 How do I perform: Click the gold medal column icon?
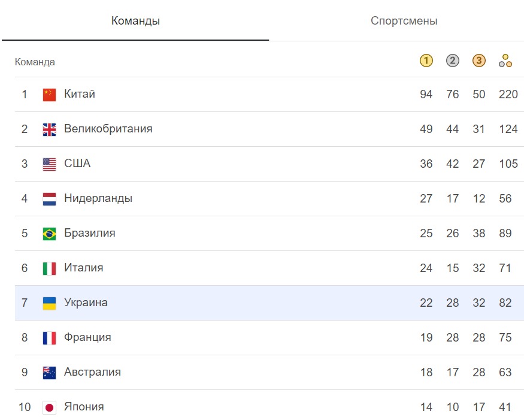tap(426, 61)
